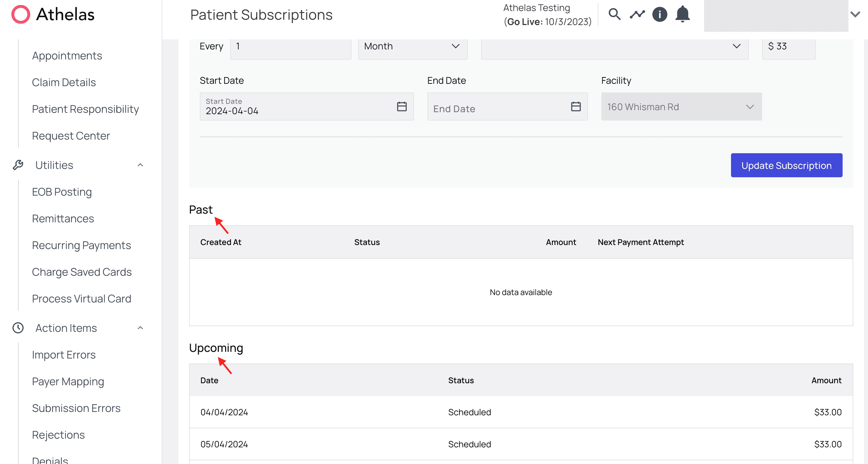Click the Athelas logo circle
The image size is (868, 464).
point(21,14)
